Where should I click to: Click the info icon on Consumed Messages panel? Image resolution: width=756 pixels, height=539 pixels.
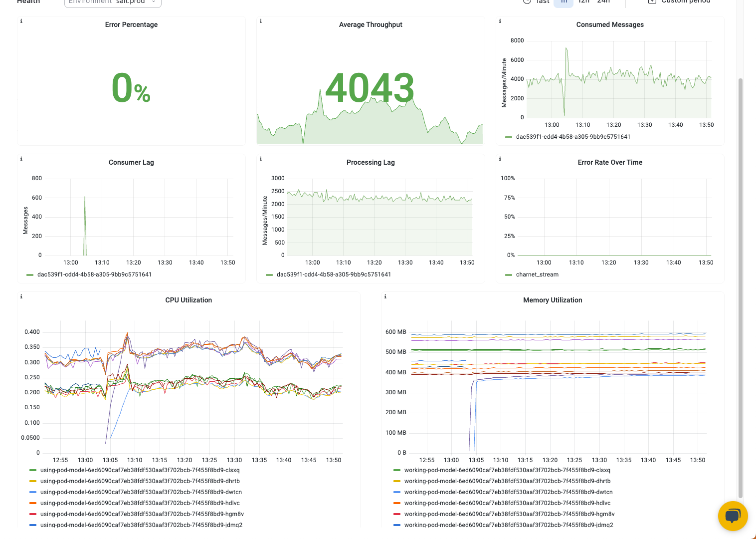coord(500,21)
